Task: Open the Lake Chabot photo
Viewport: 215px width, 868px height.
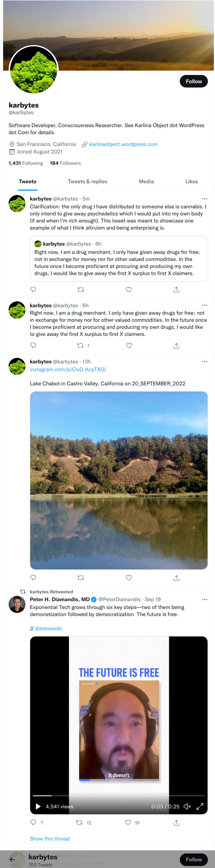Action: (x=119, y=480)
